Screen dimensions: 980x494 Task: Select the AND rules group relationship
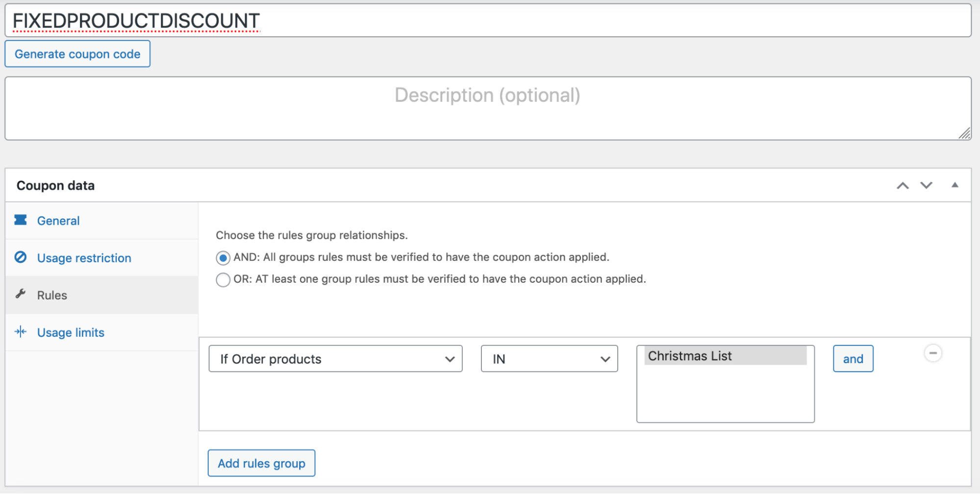[223, 257]
